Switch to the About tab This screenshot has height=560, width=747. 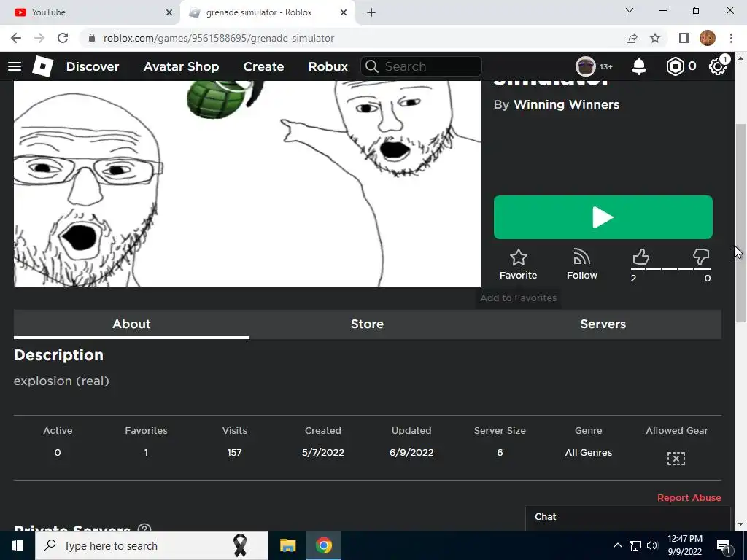pos(131,324)
